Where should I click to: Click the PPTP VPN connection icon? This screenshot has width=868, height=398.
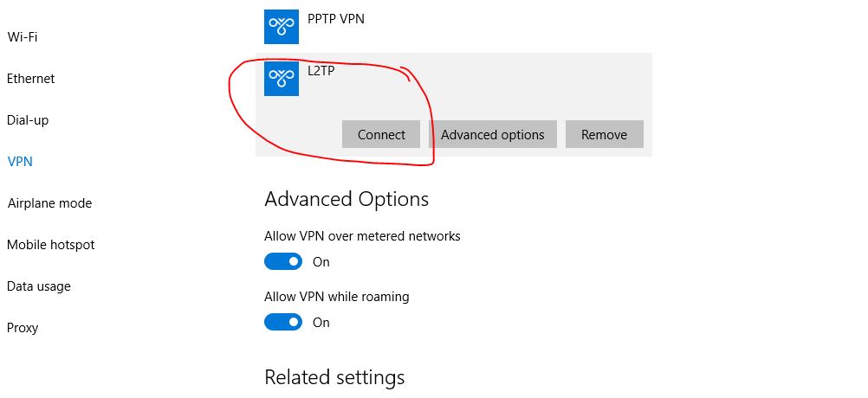282,27
